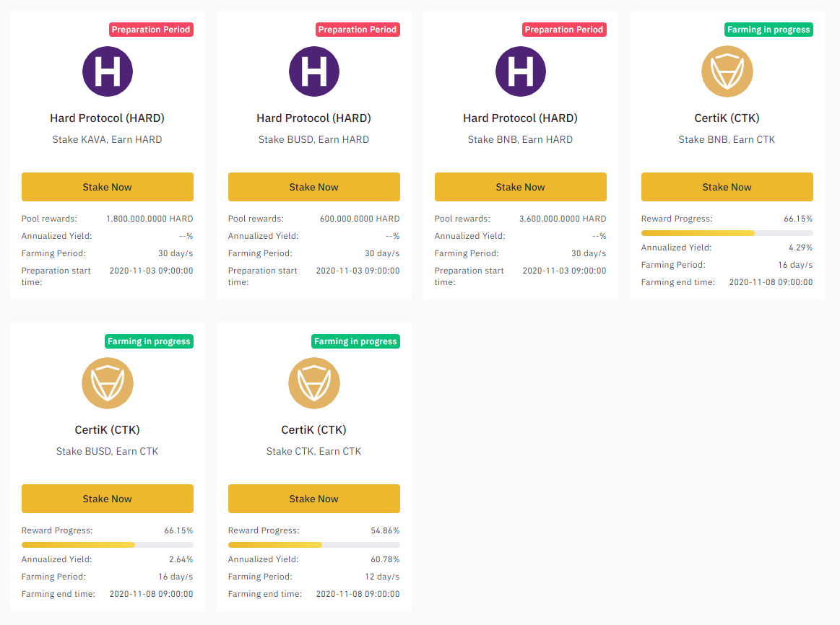Click Preparation Period badge on Stake BNB, Earn HARD card
The width and height of the screenshot is (840, 625).
(564, 30)
